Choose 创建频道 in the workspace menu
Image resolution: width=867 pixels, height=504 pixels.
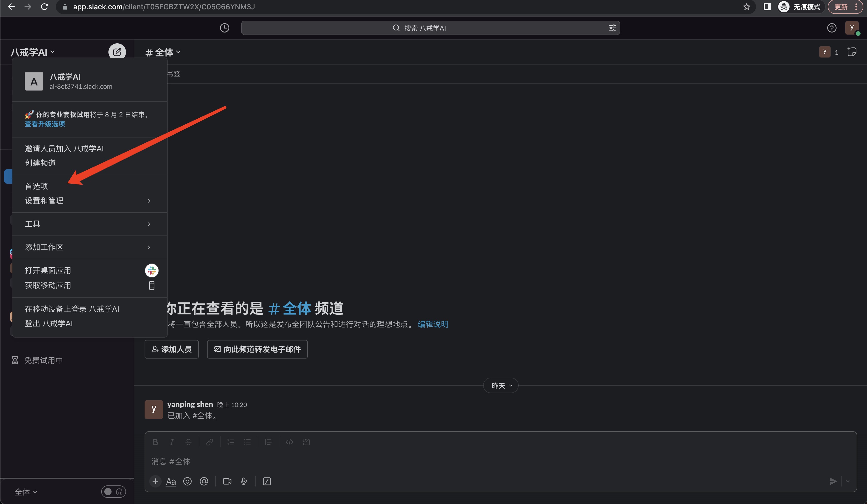(x=40, y=163)
